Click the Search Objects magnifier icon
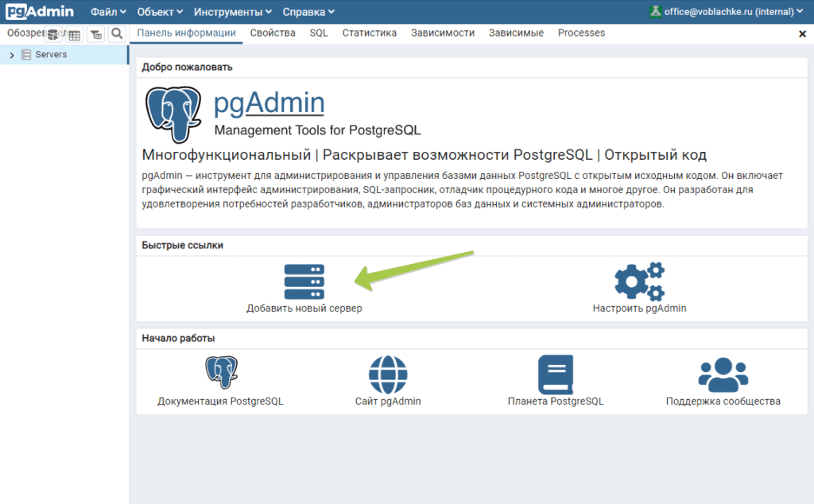 coord(118,33)
